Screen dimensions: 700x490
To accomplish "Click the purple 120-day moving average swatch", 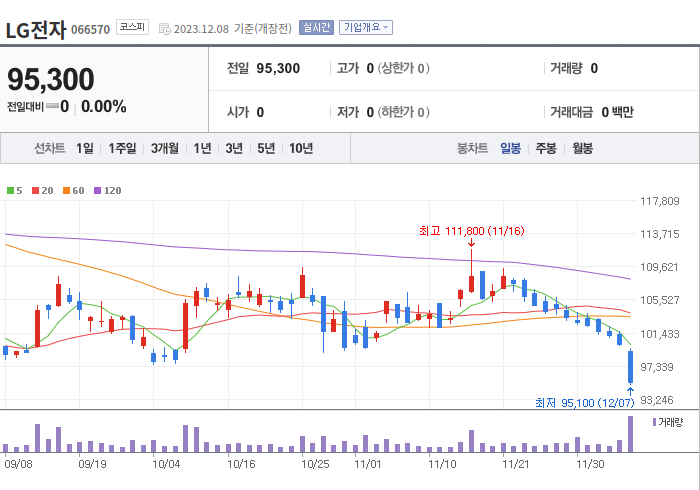I will 97,191.
